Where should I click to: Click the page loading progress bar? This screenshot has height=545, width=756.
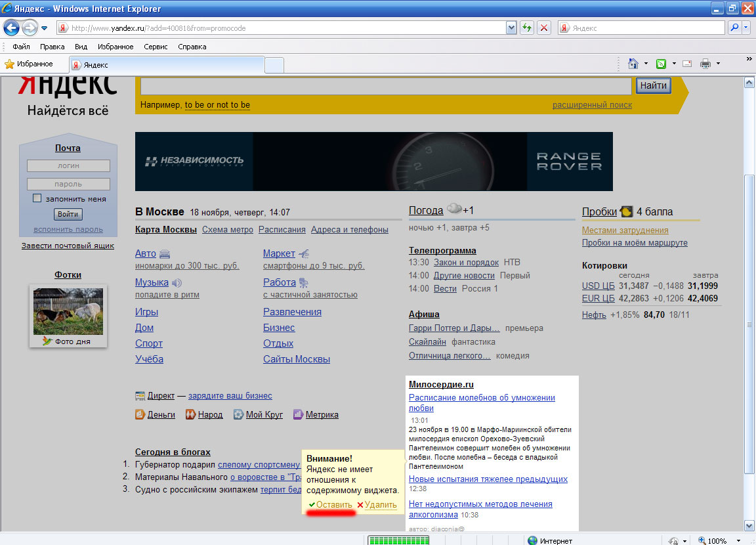(398, 540)
